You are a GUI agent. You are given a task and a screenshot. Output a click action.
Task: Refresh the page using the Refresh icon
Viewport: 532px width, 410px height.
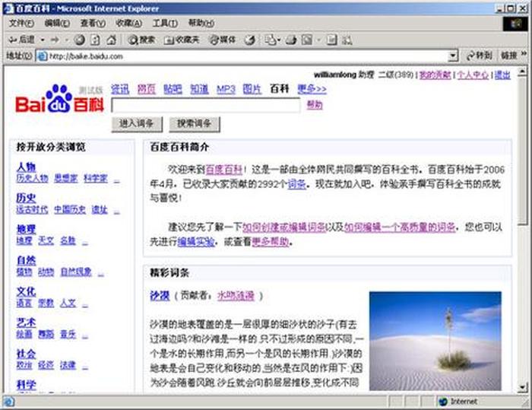pos(95,40)
